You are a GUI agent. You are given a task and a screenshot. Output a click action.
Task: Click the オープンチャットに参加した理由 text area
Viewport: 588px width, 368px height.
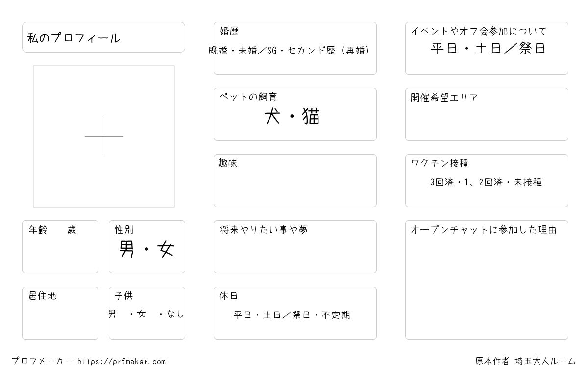click(x=487, y=280)
